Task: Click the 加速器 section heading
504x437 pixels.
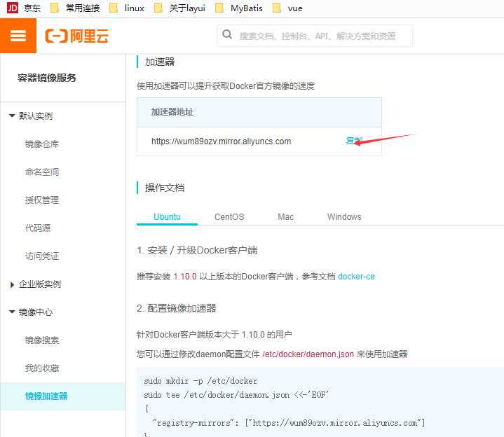Action: (x=160, y=62)
